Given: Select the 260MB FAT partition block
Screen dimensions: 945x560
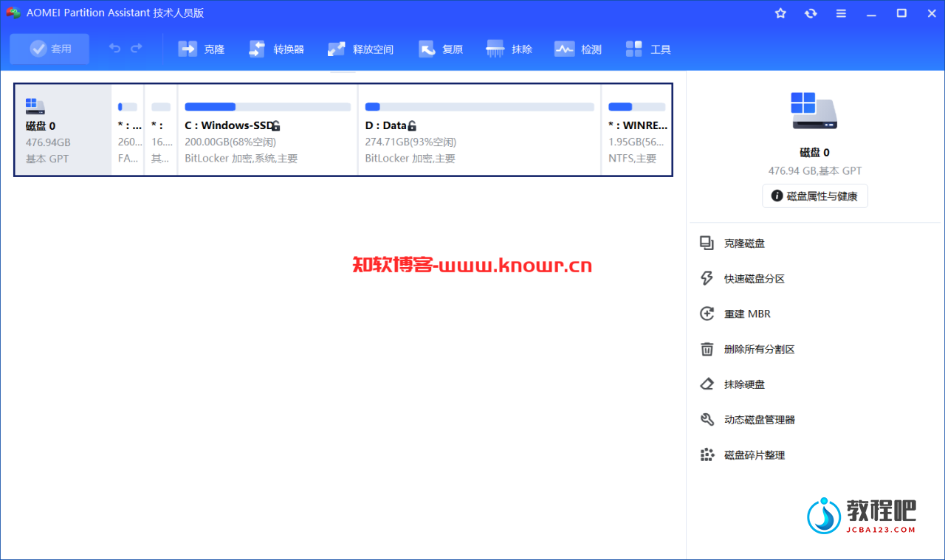Looking at the screenshot, I should click(128, 130).
